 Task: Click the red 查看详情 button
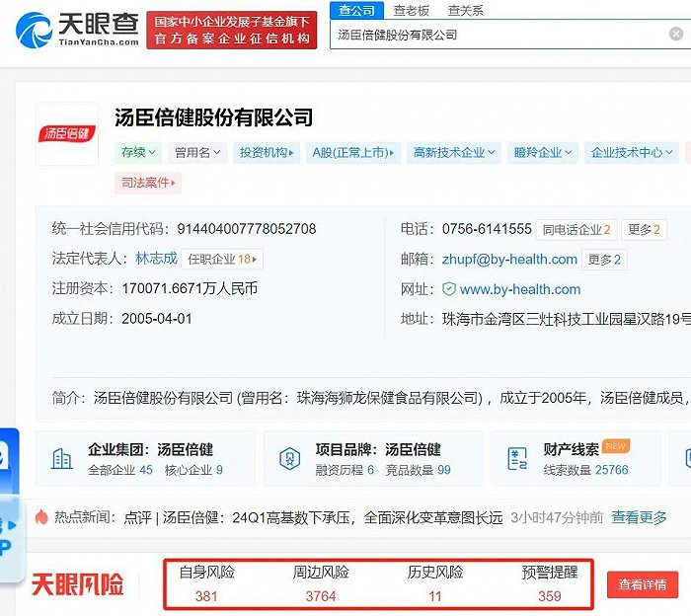click(642, 584)
